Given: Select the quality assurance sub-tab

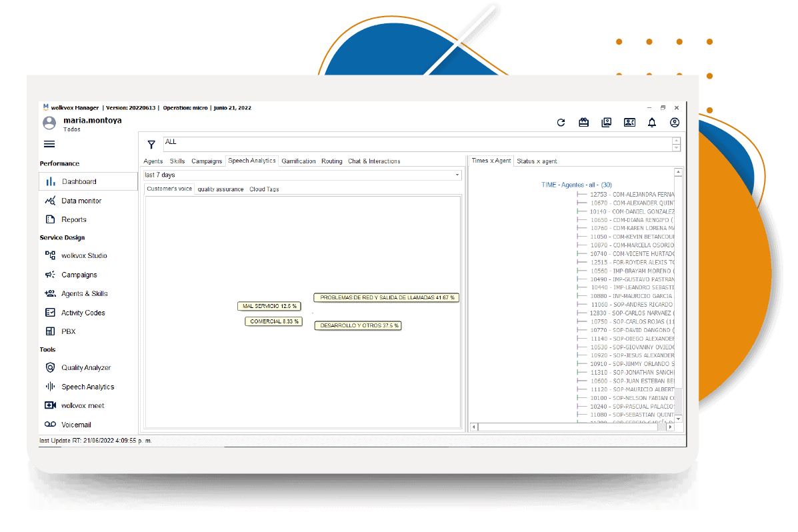Looking at the screenshot, I should click(221, 189).
